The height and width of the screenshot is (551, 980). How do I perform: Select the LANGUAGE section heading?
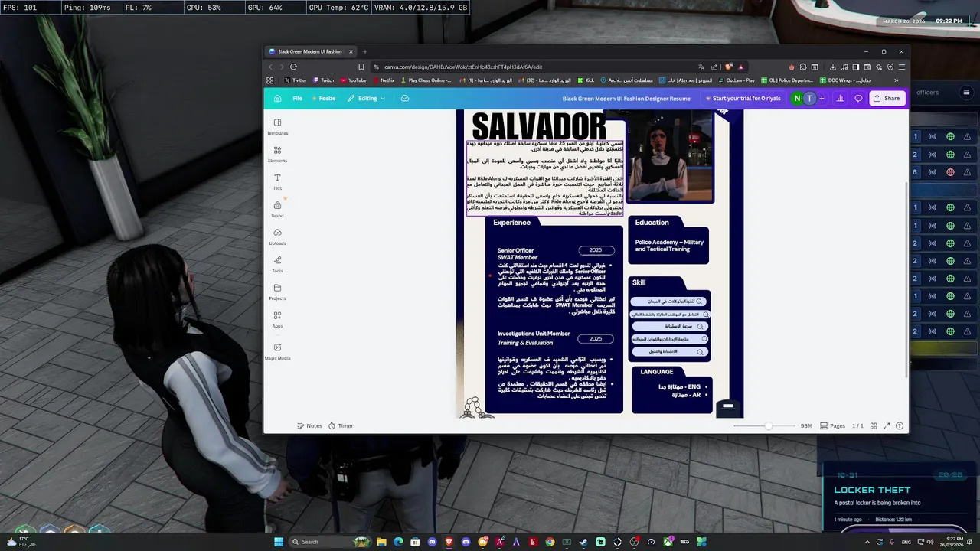pos(657,372)
